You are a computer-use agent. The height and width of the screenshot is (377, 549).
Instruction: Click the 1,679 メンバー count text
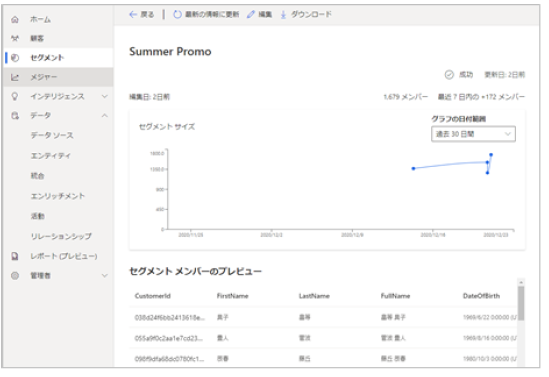(x=406, y=97)
